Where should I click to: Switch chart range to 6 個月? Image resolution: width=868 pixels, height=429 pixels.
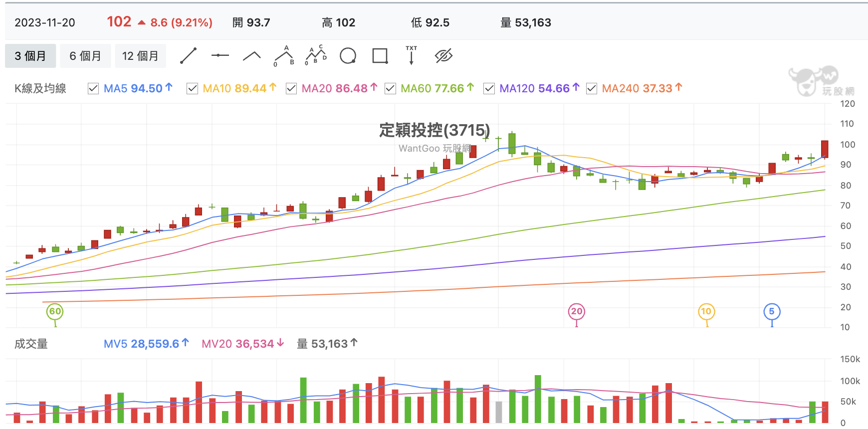click(x=85, y=56)
